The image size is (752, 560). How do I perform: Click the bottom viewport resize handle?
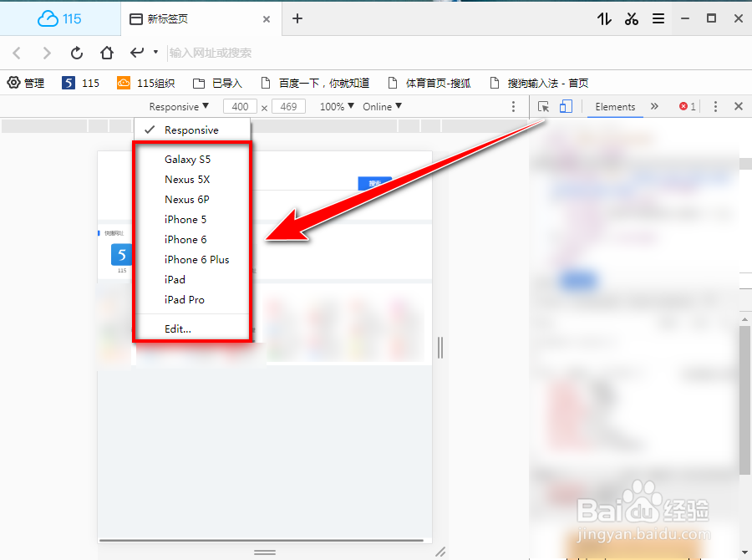(x=265, y=552)
